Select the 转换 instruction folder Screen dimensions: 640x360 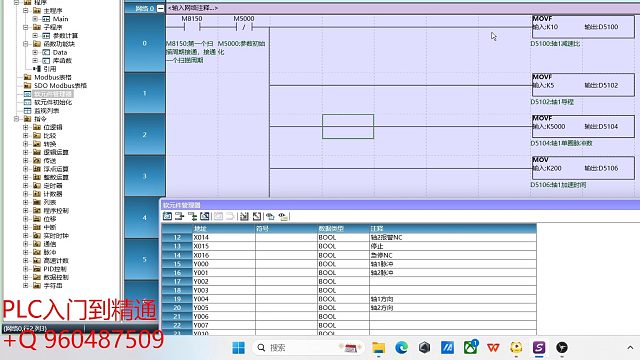(50, 144)
